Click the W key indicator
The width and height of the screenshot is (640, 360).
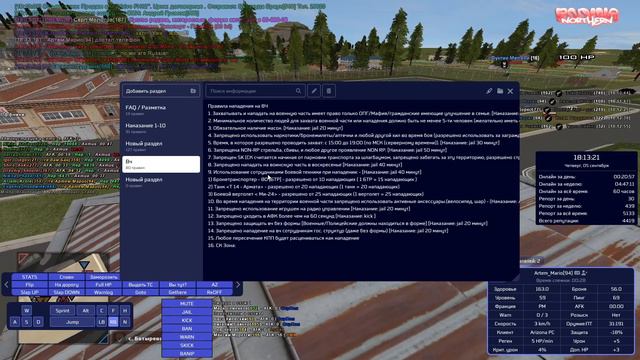(27, 311)
